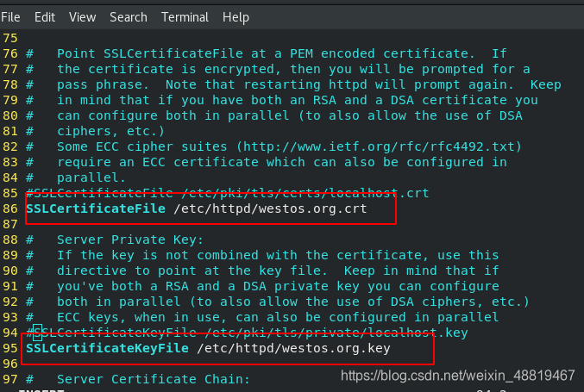This screenshot has height=392, width=584.
Task: Click line 'you've both a RSA and a DSA'
Action: (x=262, y=286)
